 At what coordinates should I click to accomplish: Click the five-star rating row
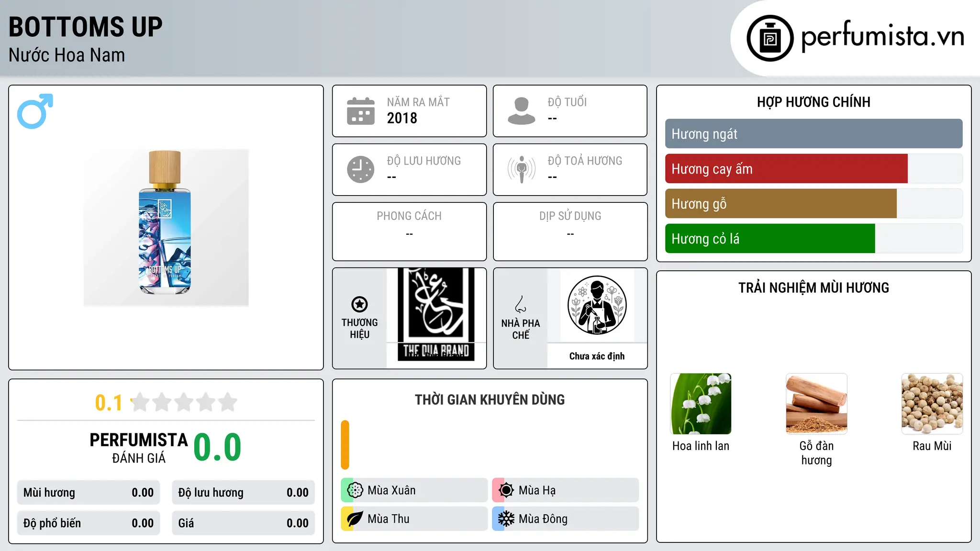point(184,402)
